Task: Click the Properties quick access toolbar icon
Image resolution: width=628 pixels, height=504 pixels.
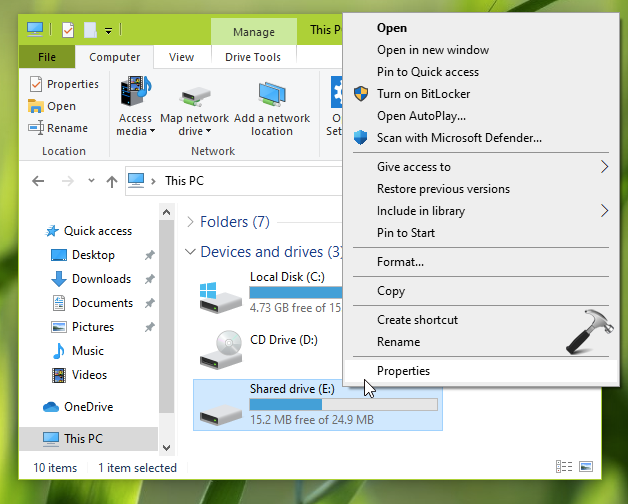Action: [x=68, y=30]
